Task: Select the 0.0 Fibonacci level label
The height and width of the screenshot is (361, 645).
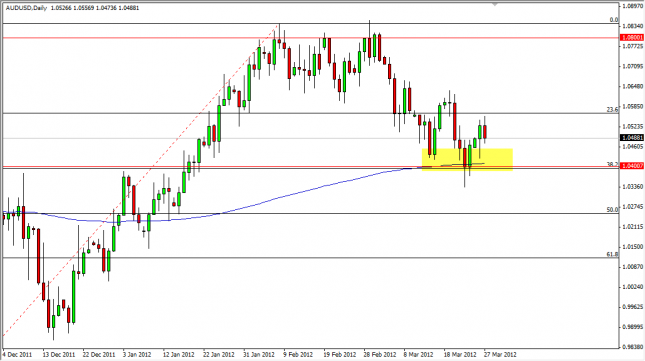Action: coord(613,20)
